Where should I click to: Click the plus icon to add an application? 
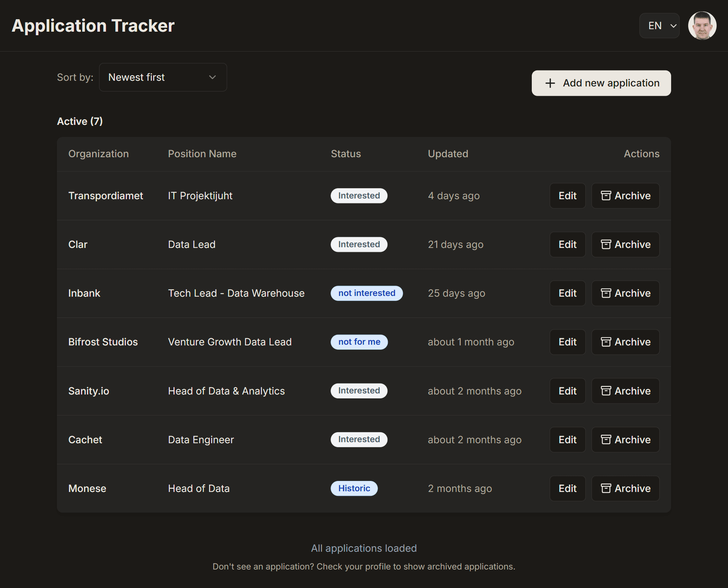pyautogui.click(x=550, y=83)
